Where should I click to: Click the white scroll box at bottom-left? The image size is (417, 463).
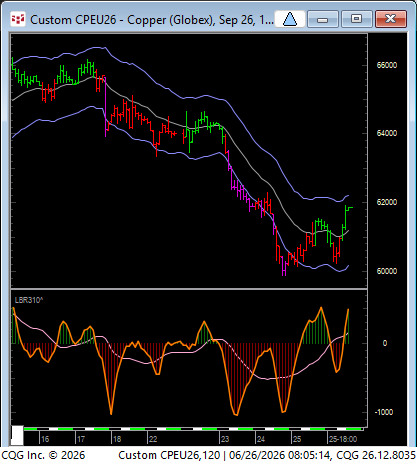click(x=17, y=435)
